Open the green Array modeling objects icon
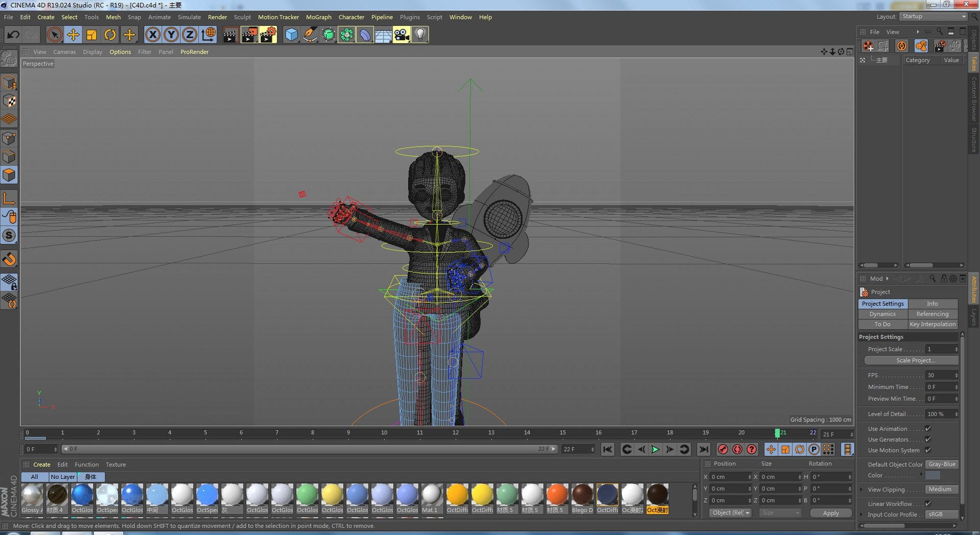 pos(346,35)
